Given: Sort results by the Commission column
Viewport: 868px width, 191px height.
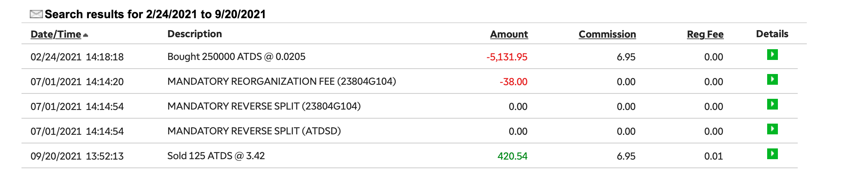Looking at the screenshot, I should pyautogui.click(x=607, y=34).
